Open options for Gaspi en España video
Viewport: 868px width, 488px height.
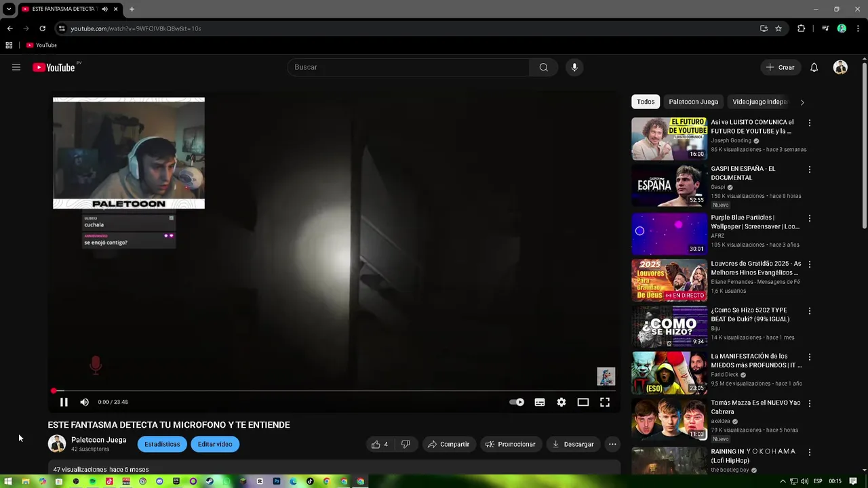tap(809, 169)
